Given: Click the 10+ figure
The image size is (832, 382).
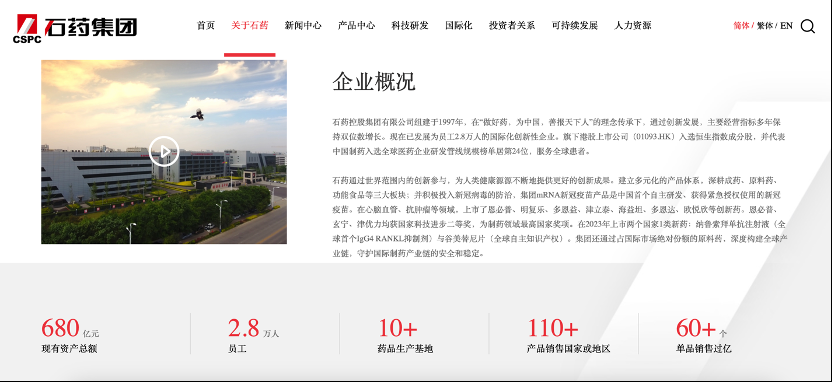Looking at the screenshot, I should 397,328.
